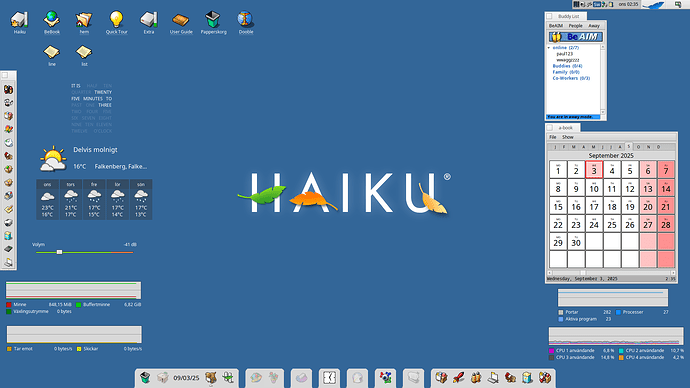The height and width of the screenshot is (388, 690).
Task: Open the Papperskorg trash icon on desktop
Action: coord(213,19)
